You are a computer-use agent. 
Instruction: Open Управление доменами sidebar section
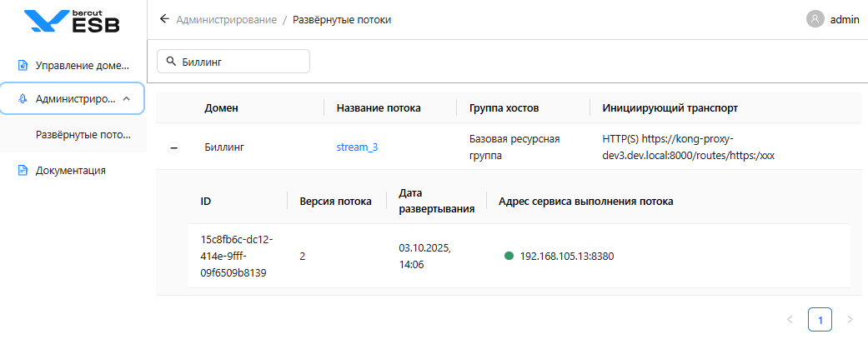point(83,64)
